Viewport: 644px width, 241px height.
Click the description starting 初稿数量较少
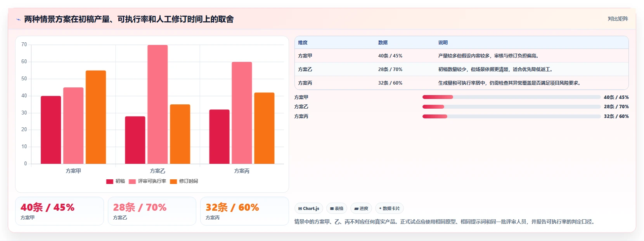click(495, 69)
